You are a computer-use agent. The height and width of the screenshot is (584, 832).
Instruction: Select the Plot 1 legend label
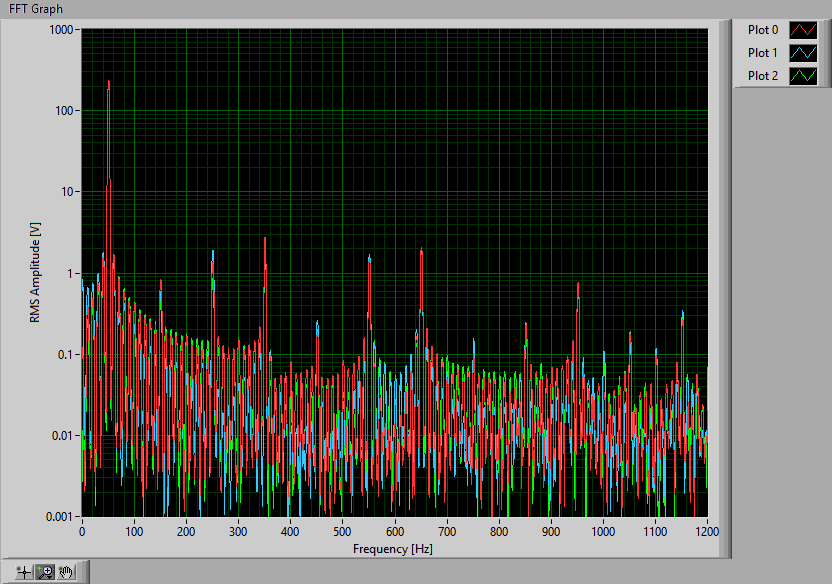tap(762, 53)
